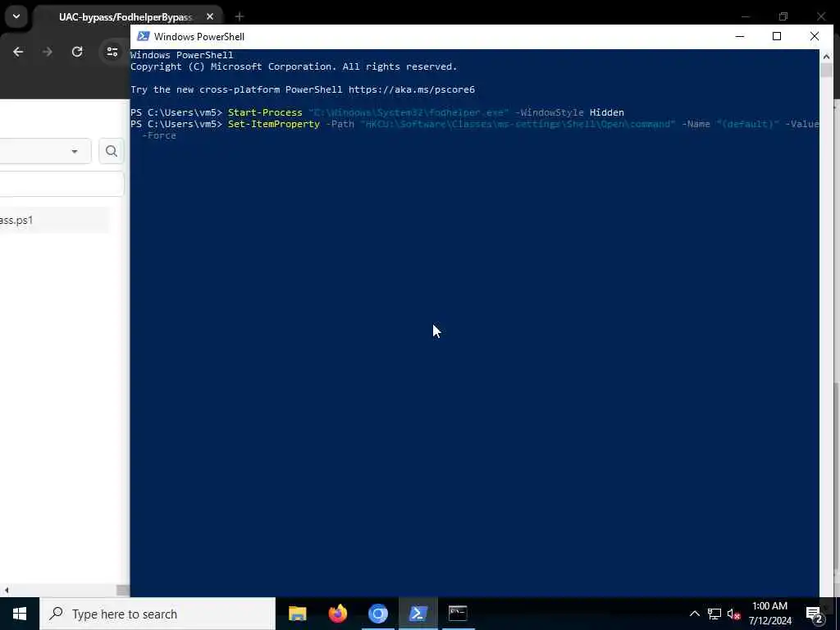The height and width of the screenshot is (630, 840).
Task: Click the PowerShell title bar icon
Action: [x=143, y=36]
